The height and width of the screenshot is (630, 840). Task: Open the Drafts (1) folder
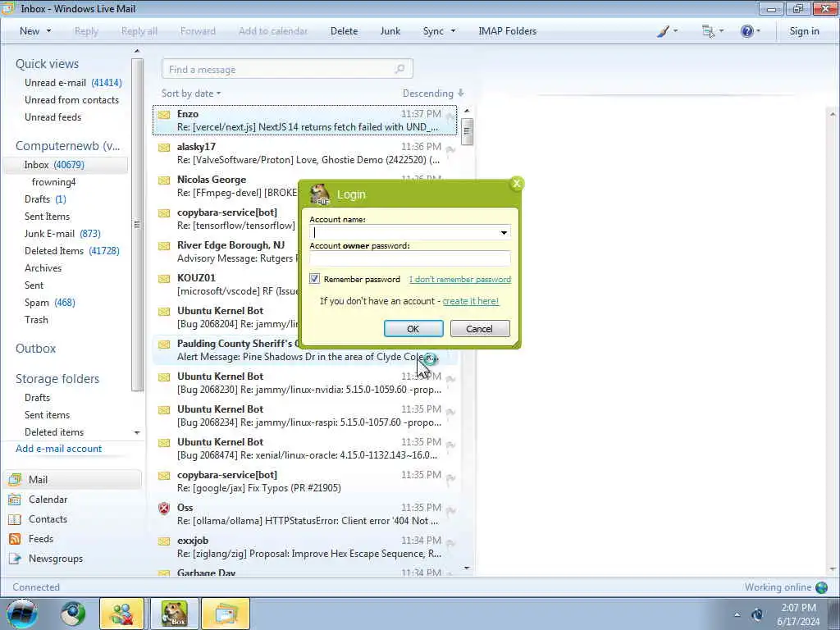45,199
